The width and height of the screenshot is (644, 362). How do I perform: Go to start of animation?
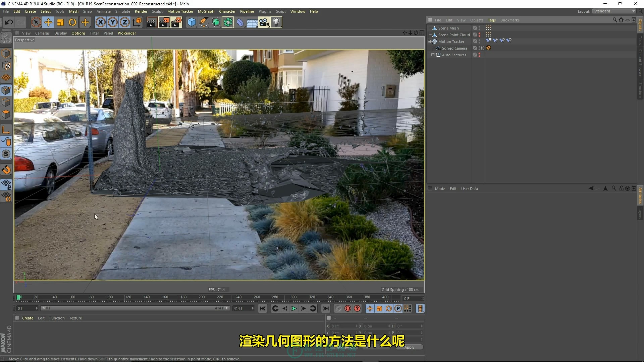[263, 309]
